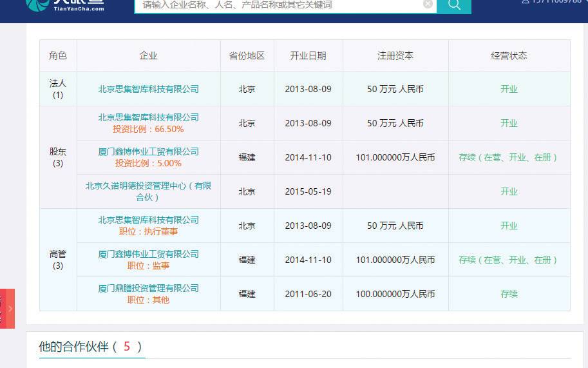Click 投资比例：66.50% text
The height and width of the screenshot is (368, 588).
(149, 130)
